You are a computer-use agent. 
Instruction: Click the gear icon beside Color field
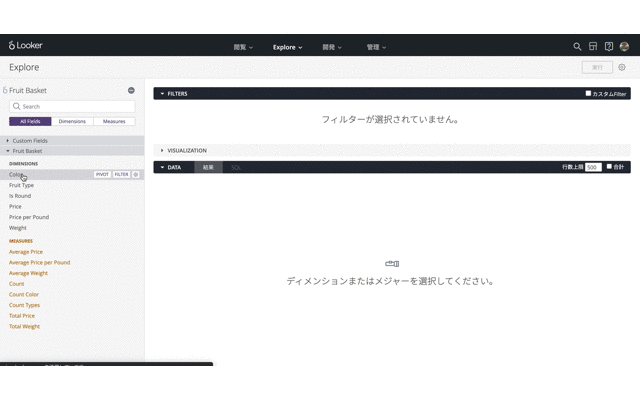pos(137,174)
